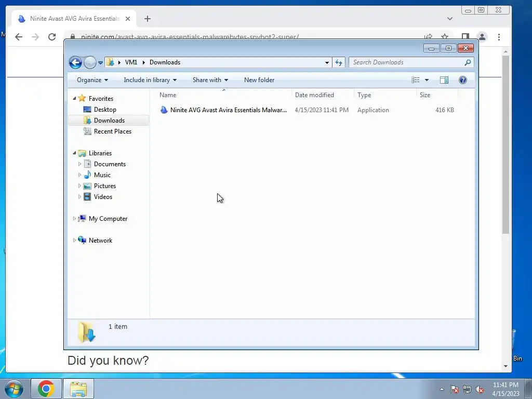
Task: Expand My Computer tree node
Action: [x=74, y=219]
